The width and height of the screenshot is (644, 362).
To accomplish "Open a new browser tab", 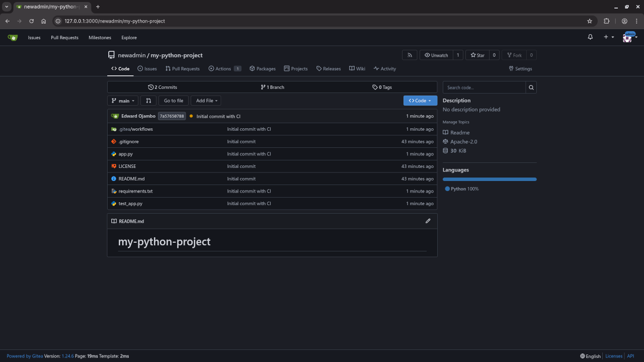I will pyautogui.click(x=98, y=7).
